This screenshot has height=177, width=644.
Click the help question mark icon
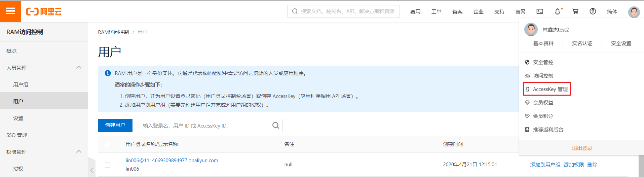(x=593, y=11)
